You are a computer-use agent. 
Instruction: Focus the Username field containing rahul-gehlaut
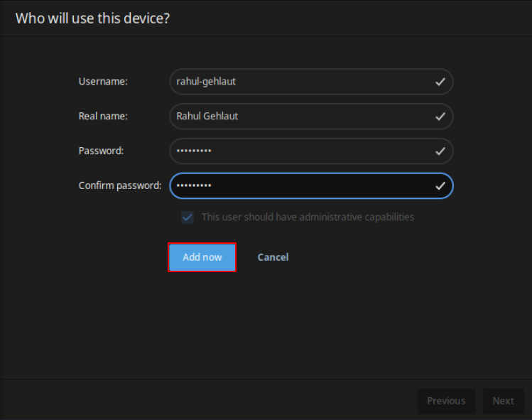tap(311, 82)
